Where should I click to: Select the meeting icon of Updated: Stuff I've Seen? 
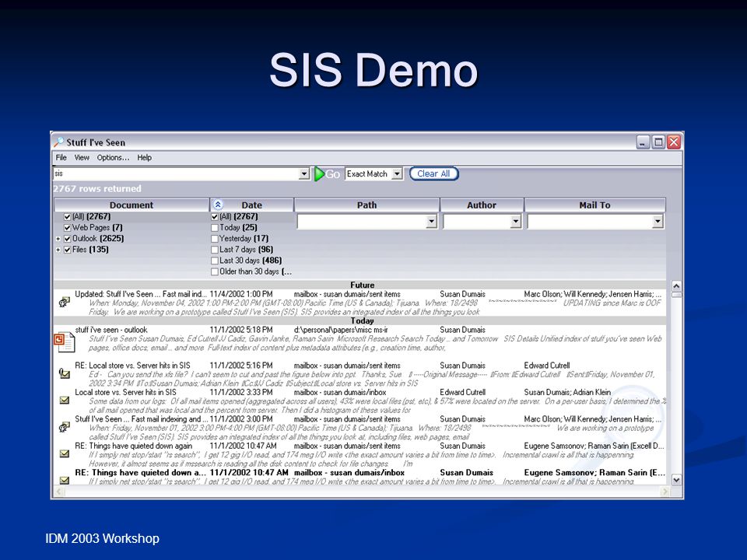pyautogui.click(x=65, y=302)
